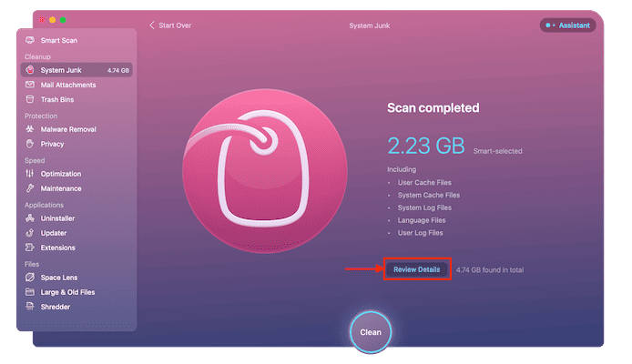Click the Shredder icon
The width and height of the screenshot is (632, 364).
click(x=30, y=307)
